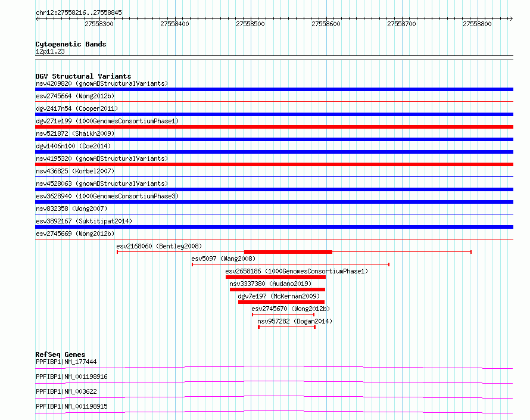Click red bar under nsv3337380
Viewport: 530px width, 420px height.
point(278,290)
